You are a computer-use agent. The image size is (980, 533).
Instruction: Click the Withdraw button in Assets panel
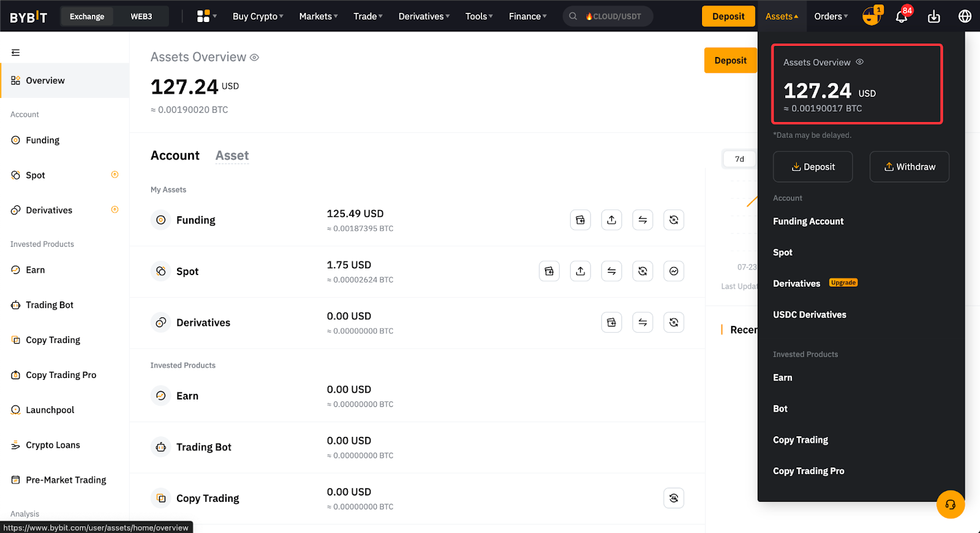click(909, 167)
